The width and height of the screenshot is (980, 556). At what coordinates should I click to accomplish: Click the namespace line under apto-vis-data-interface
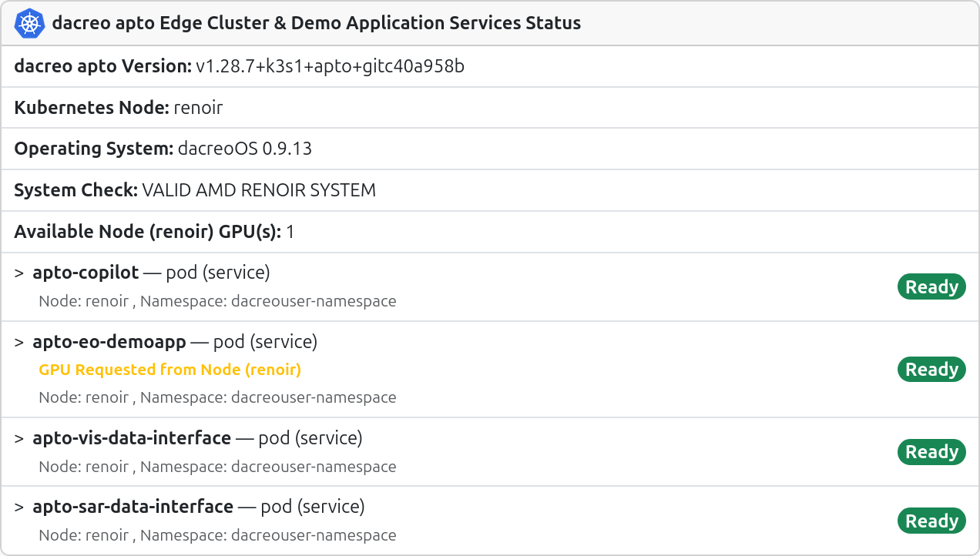[217, 467]
